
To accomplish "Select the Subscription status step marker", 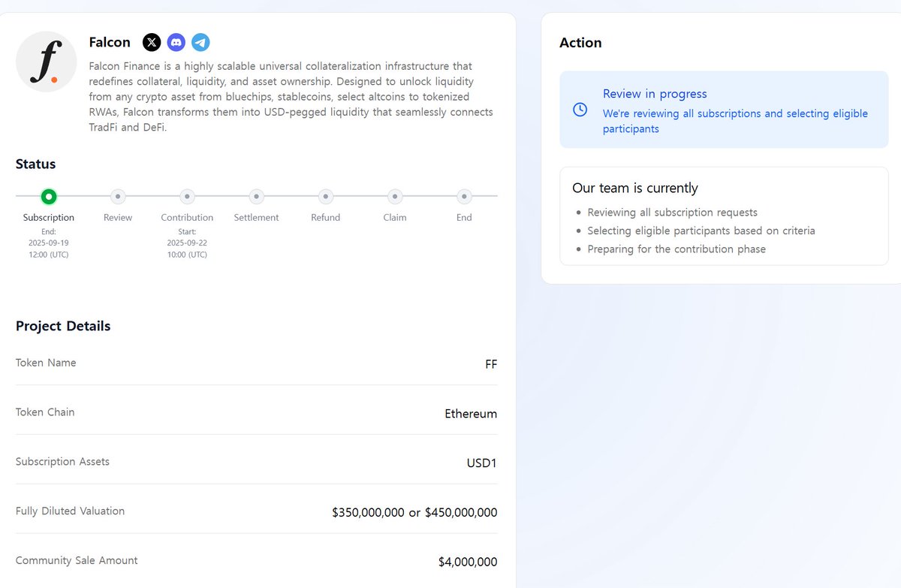I will click(x=49, y=196).
